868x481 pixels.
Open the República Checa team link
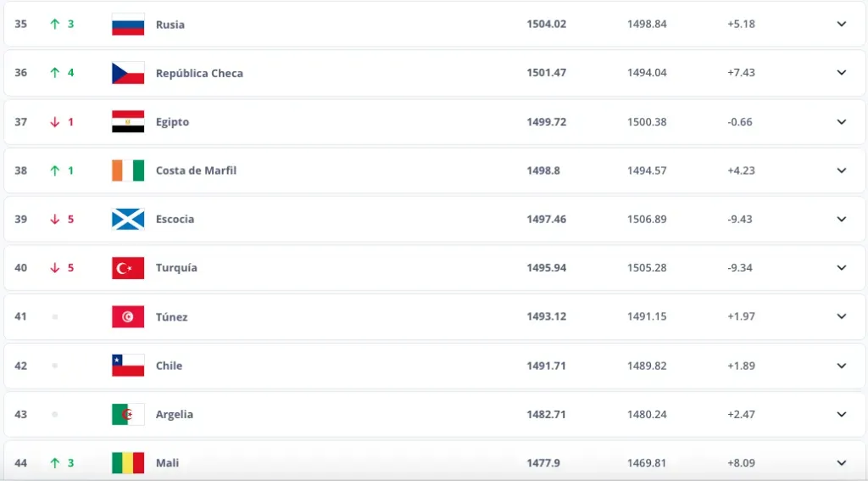199,73
